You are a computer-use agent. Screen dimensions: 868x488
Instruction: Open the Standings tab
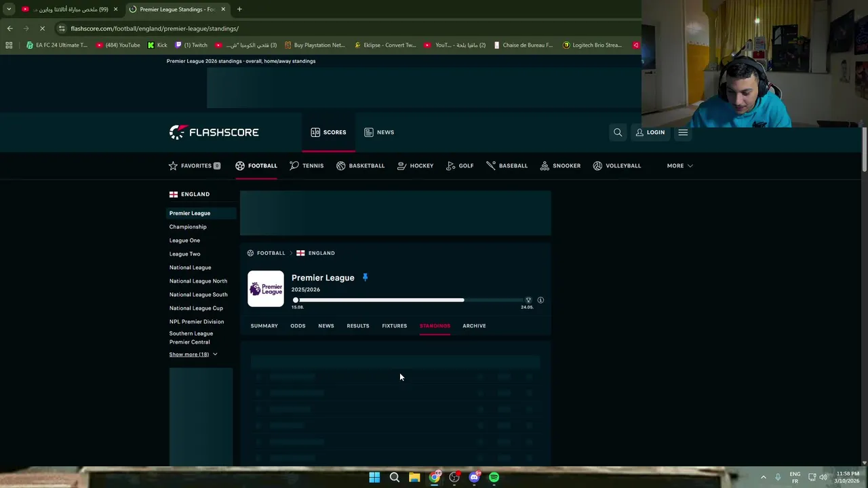click(x=435, y=326)
